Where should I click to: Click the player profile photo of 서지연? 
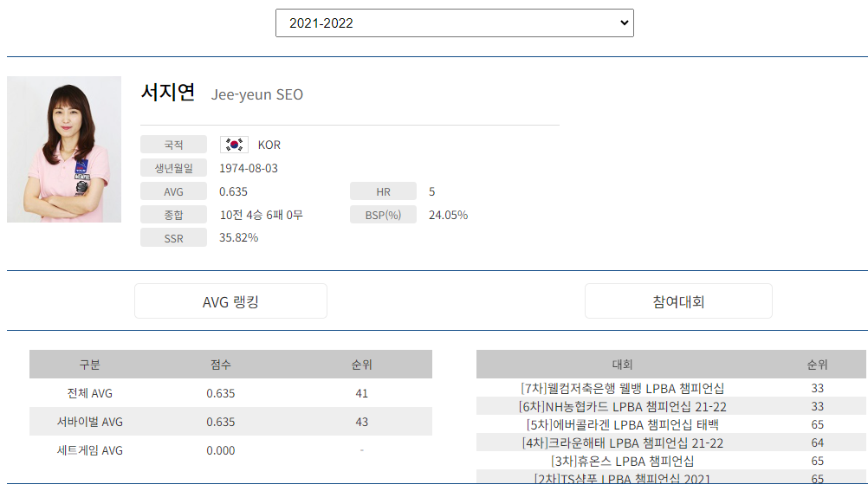[x=64, y=150]
